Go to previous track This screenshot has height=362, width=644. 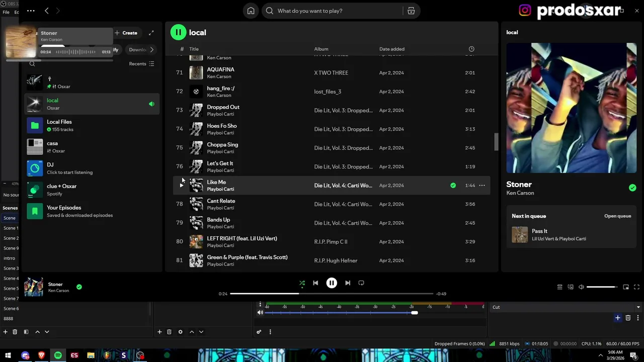tap(315, 283)
